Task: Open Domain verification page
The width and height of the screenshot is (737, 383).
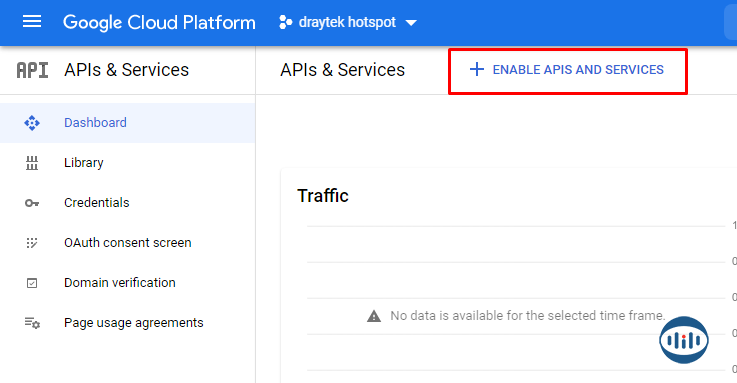Action: point(127,282)
